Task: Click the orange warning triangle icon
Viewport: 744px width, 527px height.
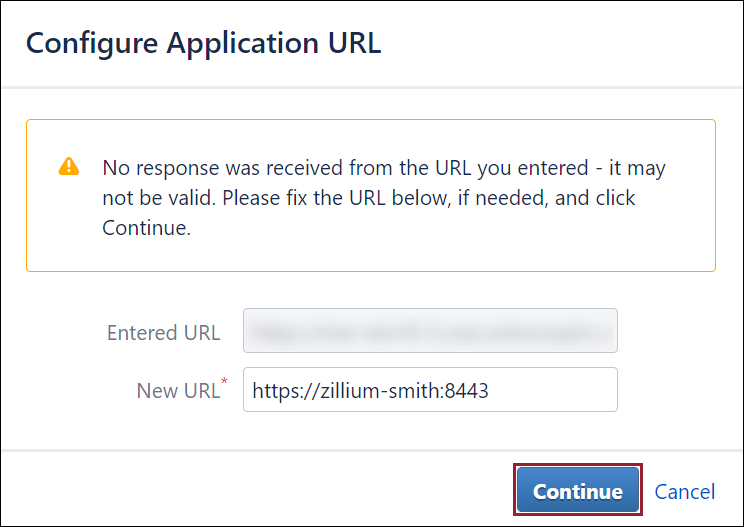Action: (68, 166)
